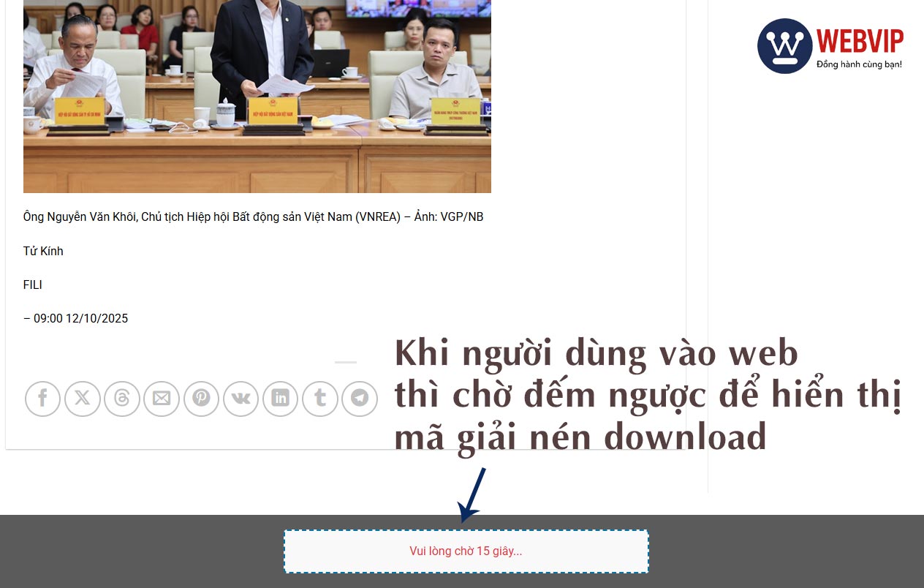Click the 'Khi người dùng vào web' heading
924x588 pixels.
(x=596, y=354)
